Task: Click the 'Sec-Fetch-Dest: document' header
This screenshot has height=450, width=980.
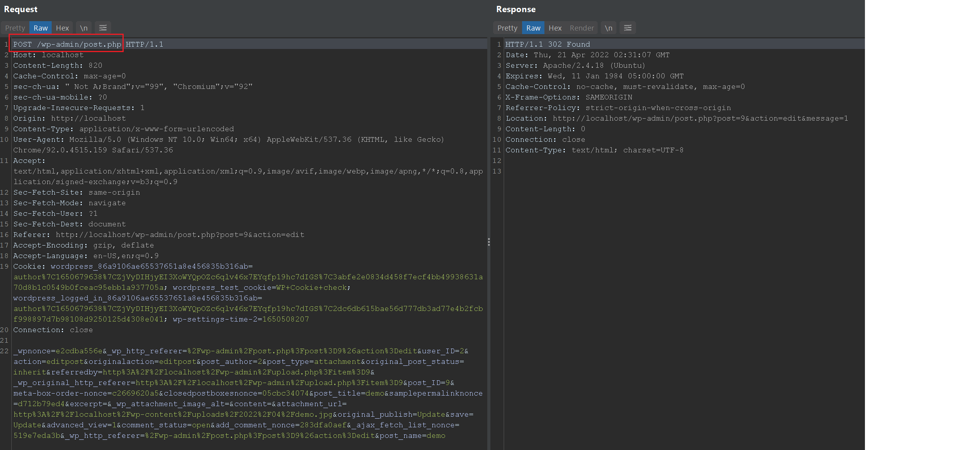Action: tap(70, 224)
